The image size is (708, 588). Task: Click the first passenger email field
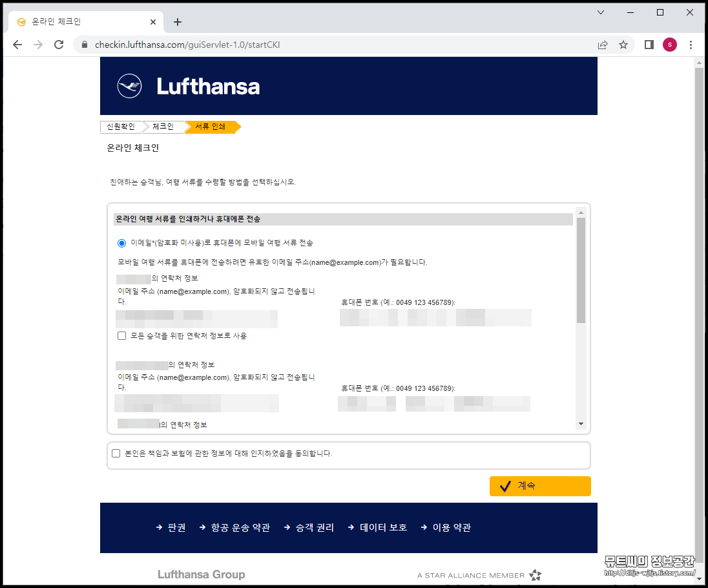(196, 319)
